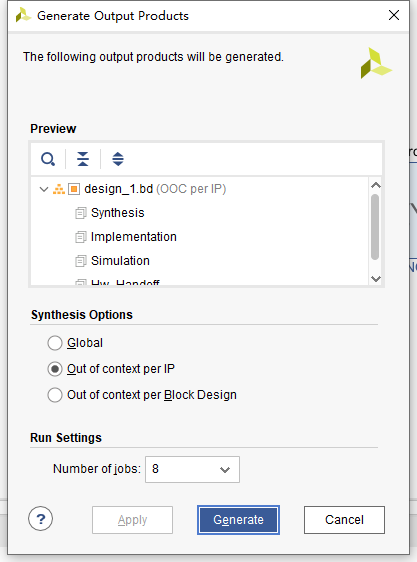Select Out of context per IP
Image resolution: width=417 pixels, height=562 pixels.
tap(55, 369)
